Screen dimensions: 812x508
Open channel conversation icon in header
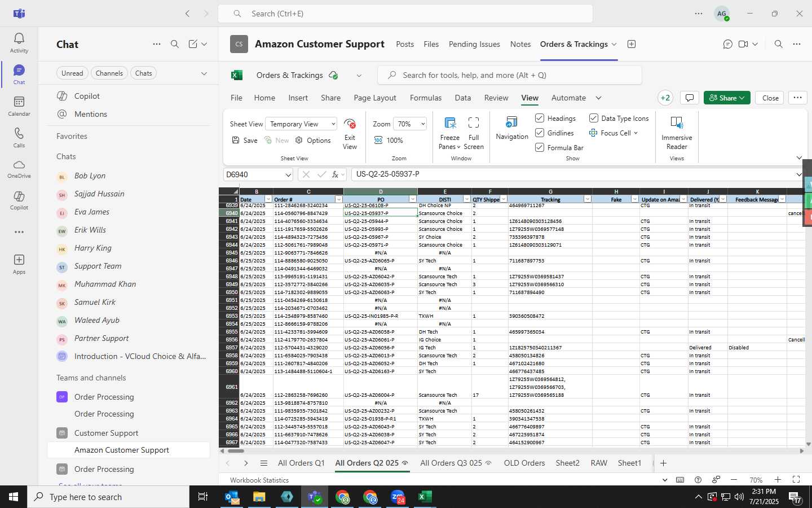click(728, 44)
